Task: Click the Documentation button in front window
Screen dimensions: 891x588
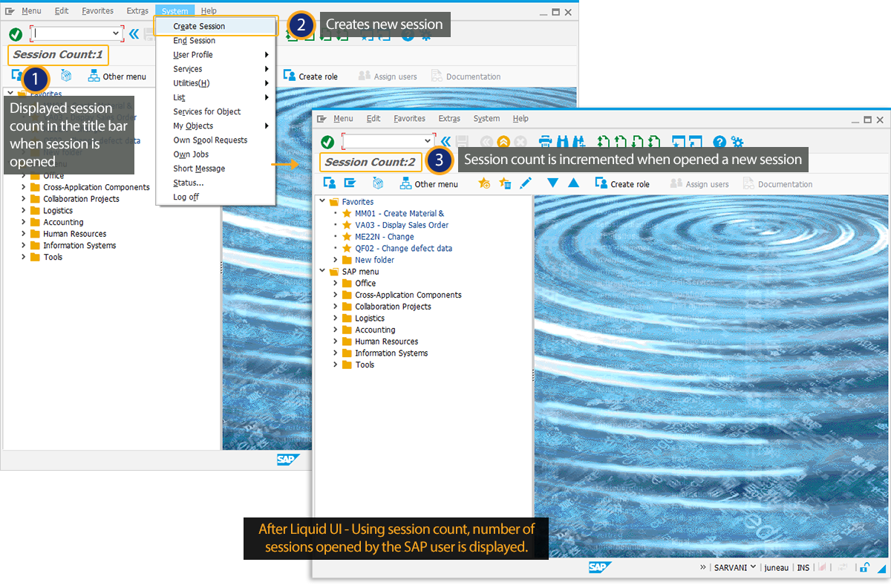Action: coord(777,184)
